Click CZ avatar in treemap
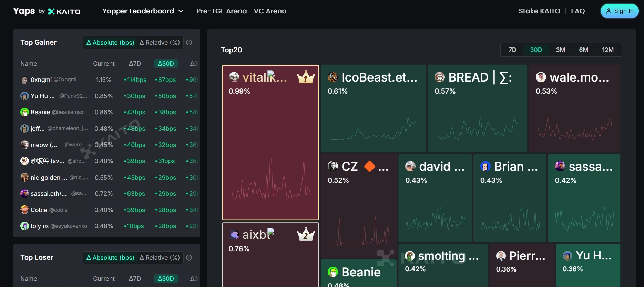Viewport: 644px width, 287px height. tap(333, 167)
